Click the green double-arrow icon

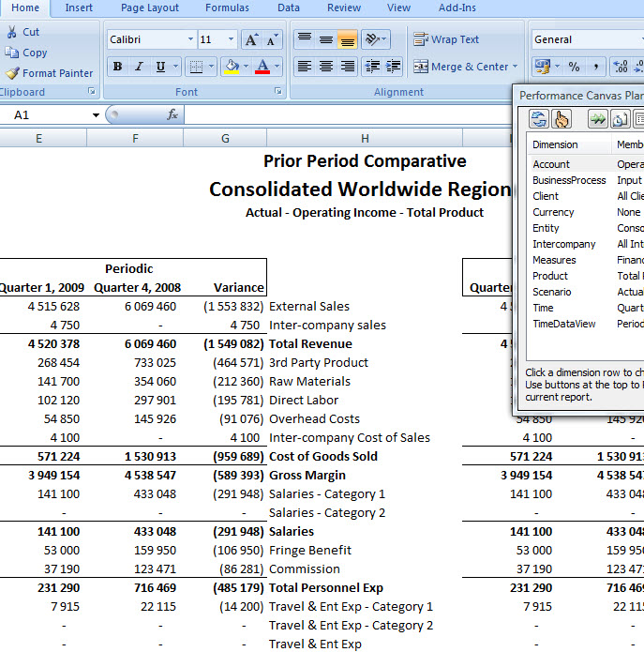597,119
